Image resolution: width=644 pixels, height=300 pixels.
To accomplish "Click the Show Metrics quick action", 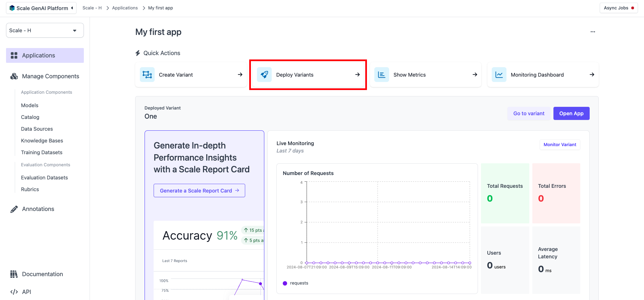I will point(426,75).
